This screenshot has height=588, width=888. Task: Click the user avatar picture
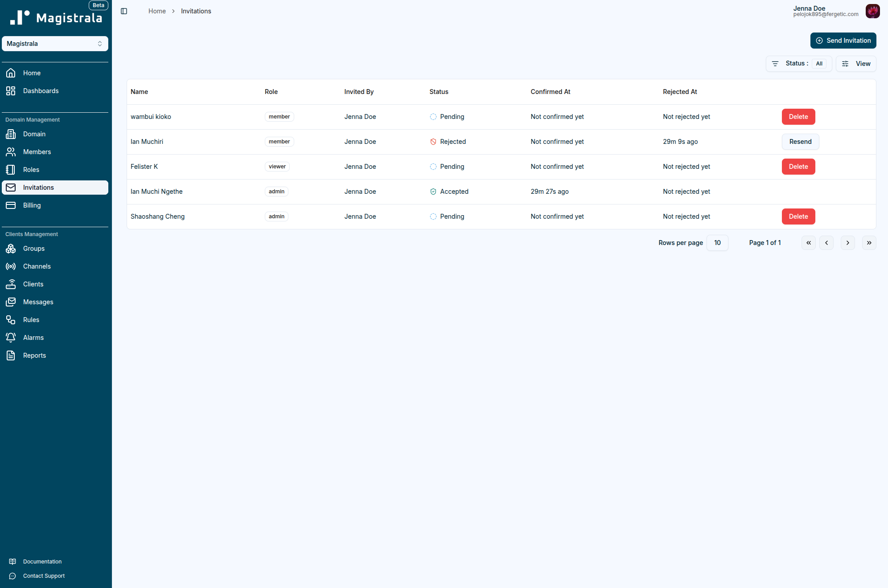(x=872, y=11)
